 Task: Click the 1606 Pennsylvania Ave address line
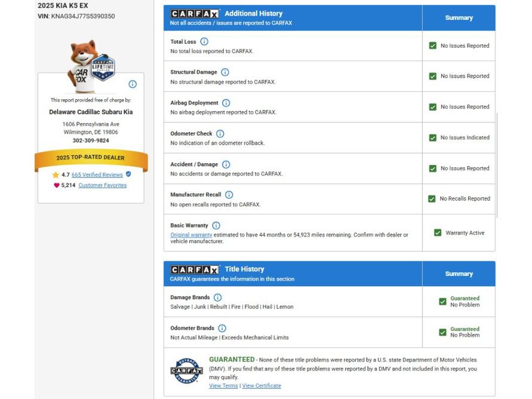pos(91,124)
